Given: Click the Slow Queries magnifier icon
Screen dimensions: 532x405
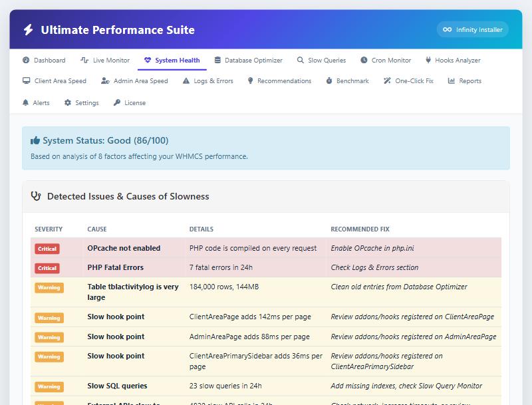Looking at the screenshot, I should pyautogui.click(x=301, y=60).
